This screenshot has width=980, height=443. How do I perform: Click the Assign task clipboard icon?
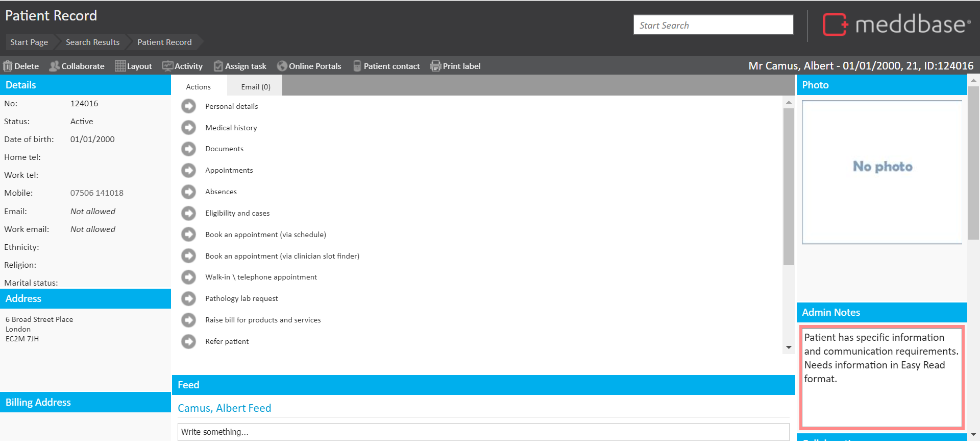click(218, 66)
